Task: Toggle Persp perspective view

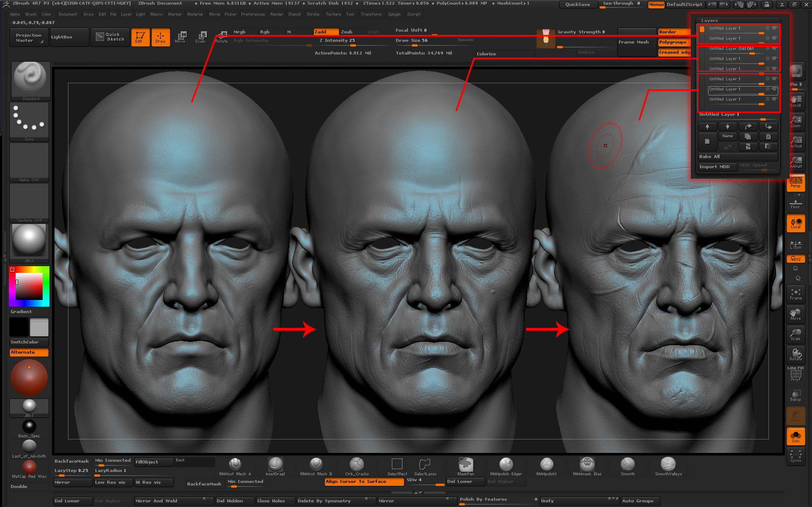Action: tap(796, 183)
